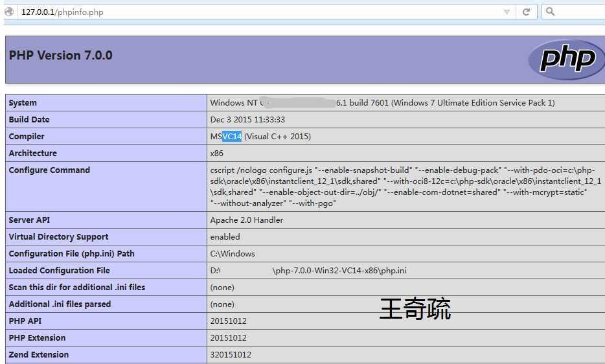
Task: Select the 'System' row label
Action: [x=23, y=103]
